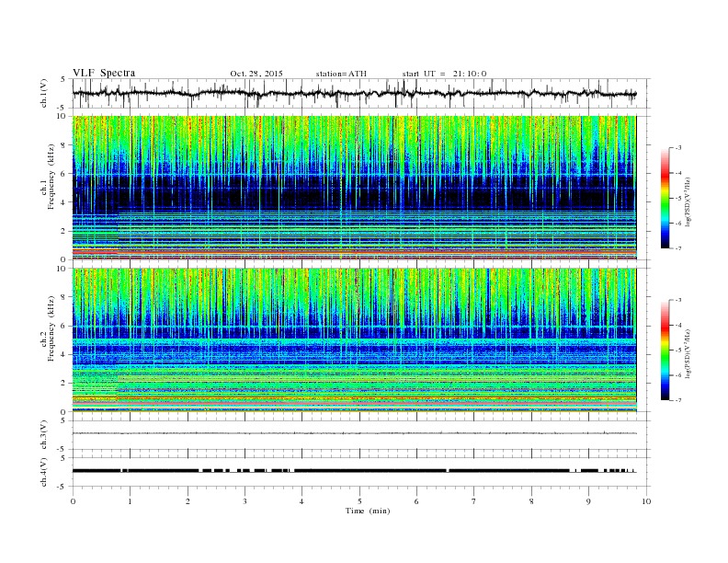Click the time axis tick label "2"
The width and height of the screenshot is (728, 563).
click(x=188, y=501)
